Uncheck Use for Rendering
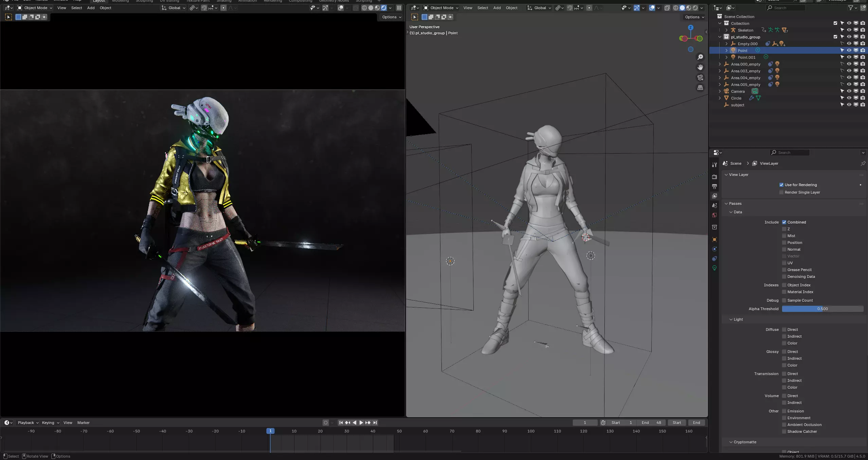 click(781, 185)
